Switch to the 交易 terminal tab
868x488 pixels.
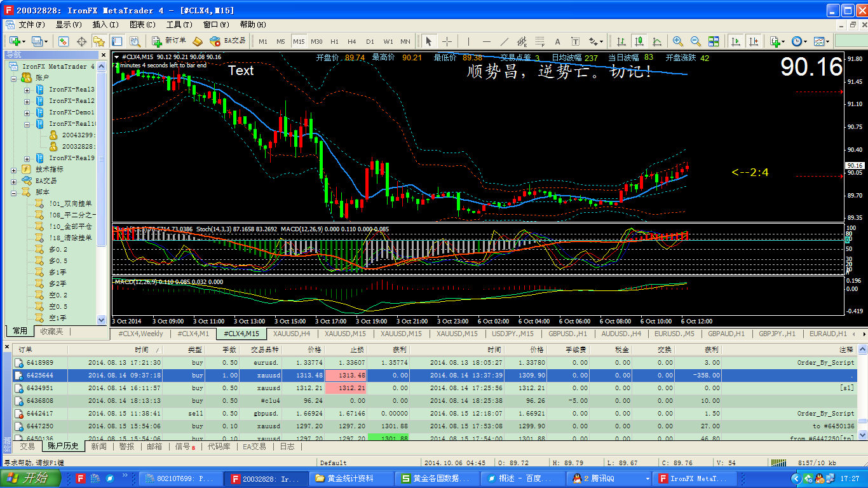[x=27, y=447]
